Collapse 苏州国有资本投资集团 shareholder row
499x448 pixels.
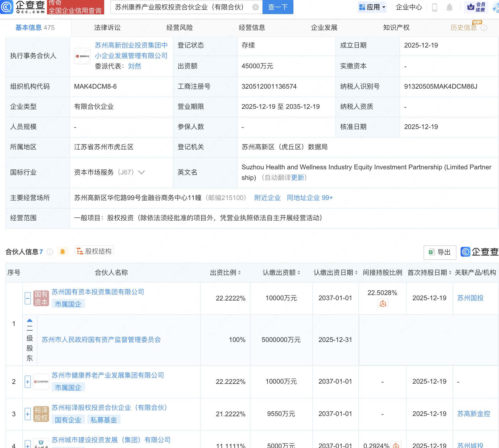tap(28, 298)
